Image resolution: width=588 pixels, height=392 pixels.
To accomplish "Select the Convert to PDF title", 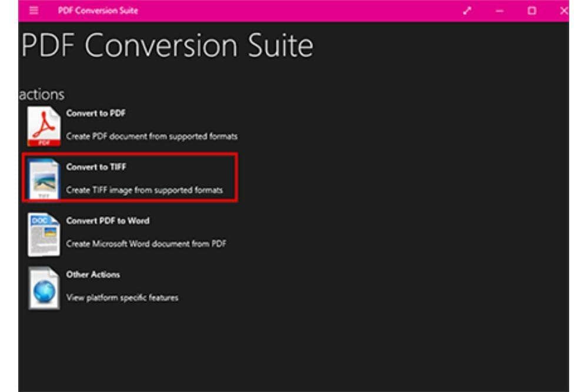I will click(x=96, y=113).
